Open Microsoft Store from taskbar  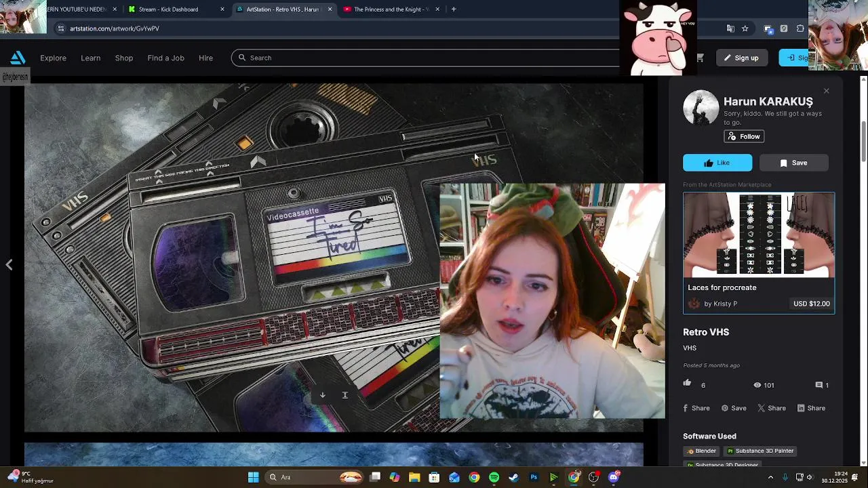434,477
